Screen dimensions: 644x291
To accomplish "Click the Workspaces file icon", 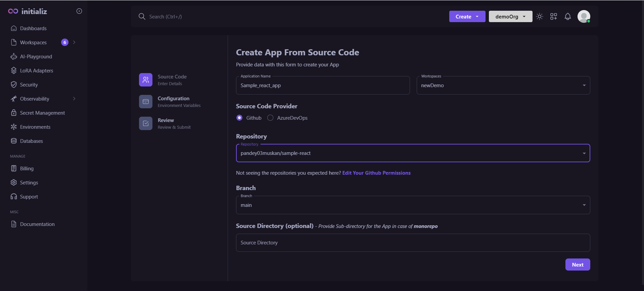I will coord(14,42).
